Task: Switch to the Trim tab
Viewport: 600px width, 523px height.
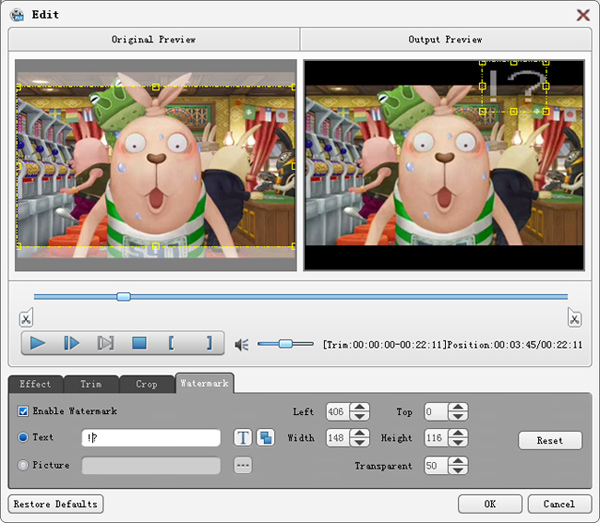Action: pos(91,384)
